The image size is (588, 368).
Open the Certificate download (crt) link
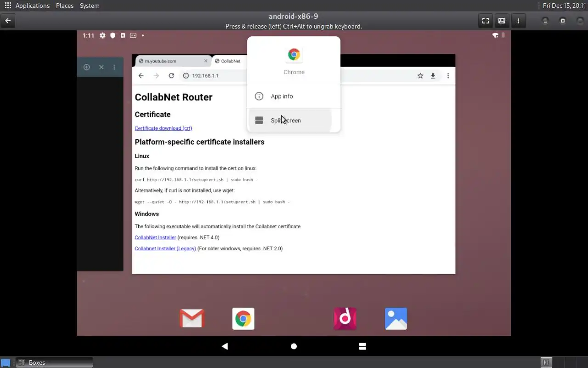click(163, 128)
